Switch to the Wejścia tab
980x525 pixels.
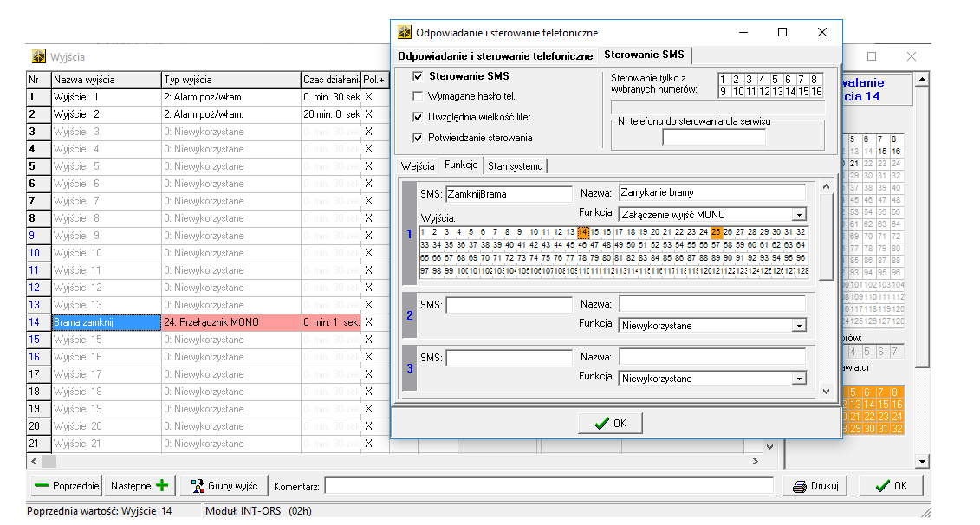tap(418, 165)
